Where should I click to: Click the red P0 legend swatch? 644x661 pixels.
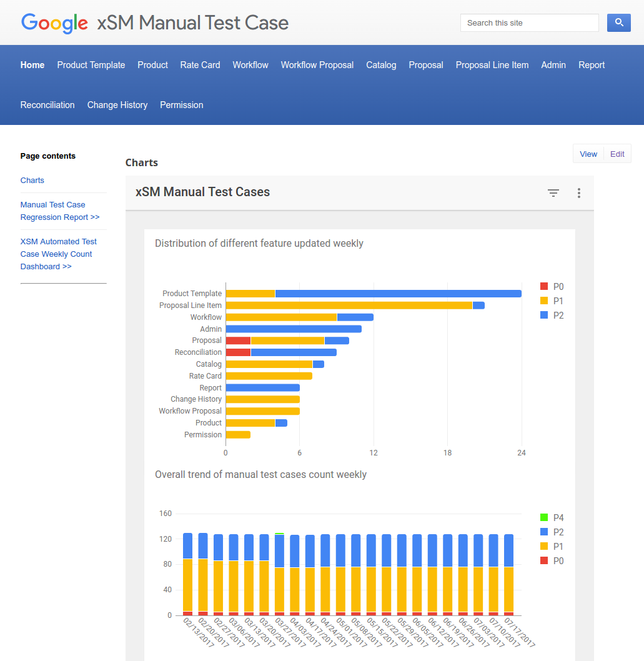click(544, 287)
